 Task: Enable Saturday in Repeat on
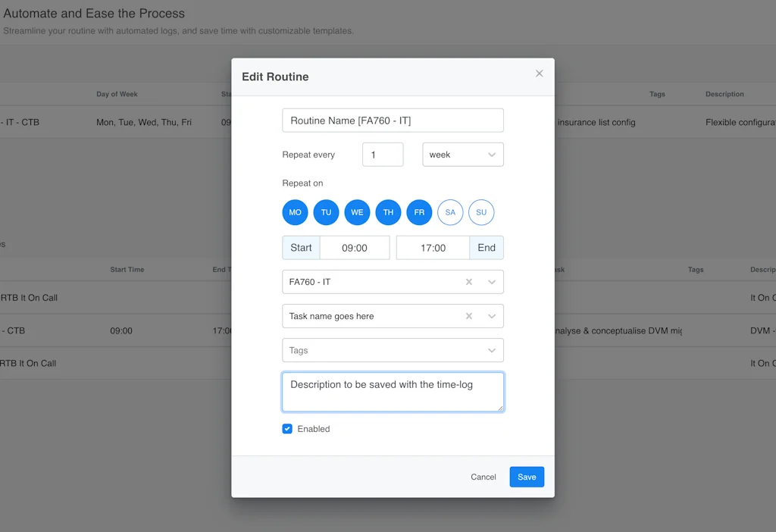click(450, 212)
